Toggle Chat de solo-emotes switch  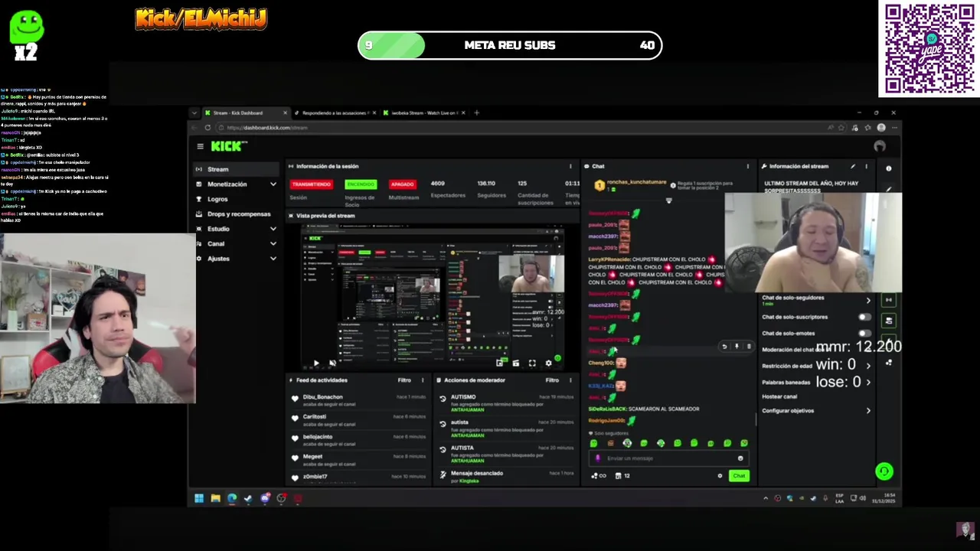coord(864,334)
